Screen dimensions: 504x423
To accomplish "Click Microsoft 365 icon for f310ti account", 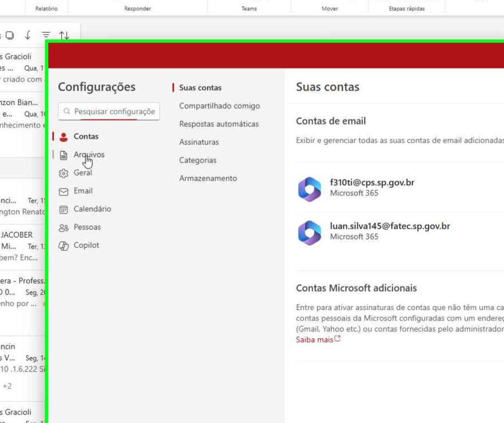I will pyautogui.click(x=310, y=189).
